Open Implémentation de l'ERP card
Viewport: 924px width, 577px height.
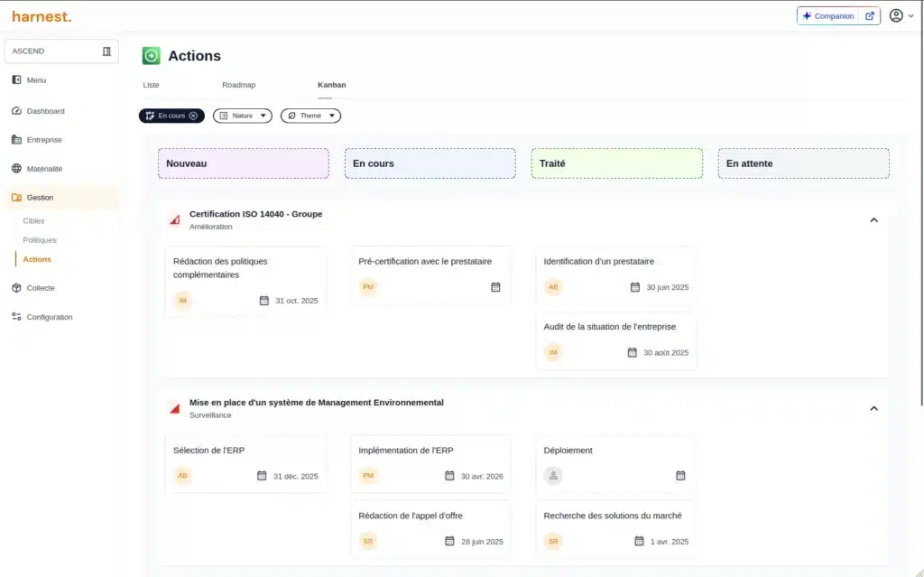click(430, 464)
